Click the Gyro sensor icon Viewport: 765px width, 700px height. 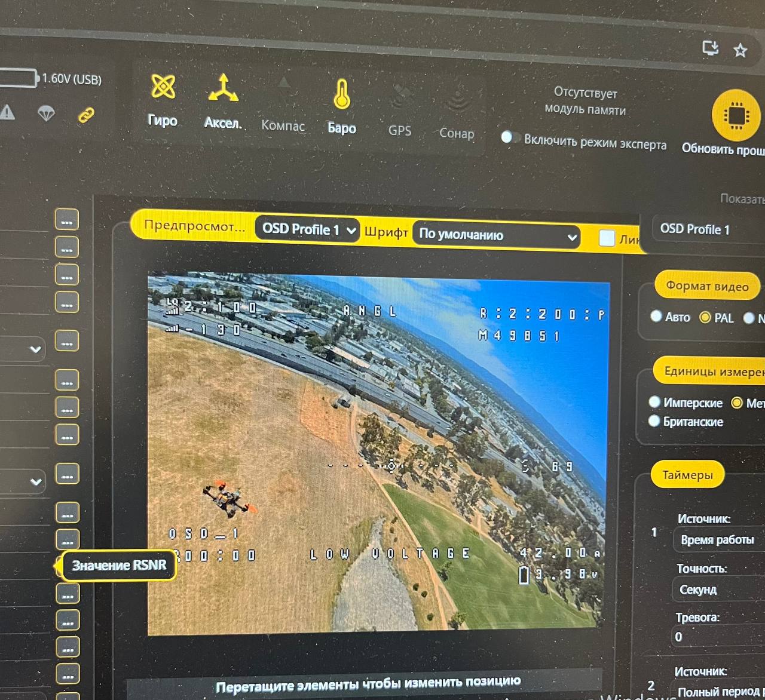pyautogui.click(x=163, y=87)
